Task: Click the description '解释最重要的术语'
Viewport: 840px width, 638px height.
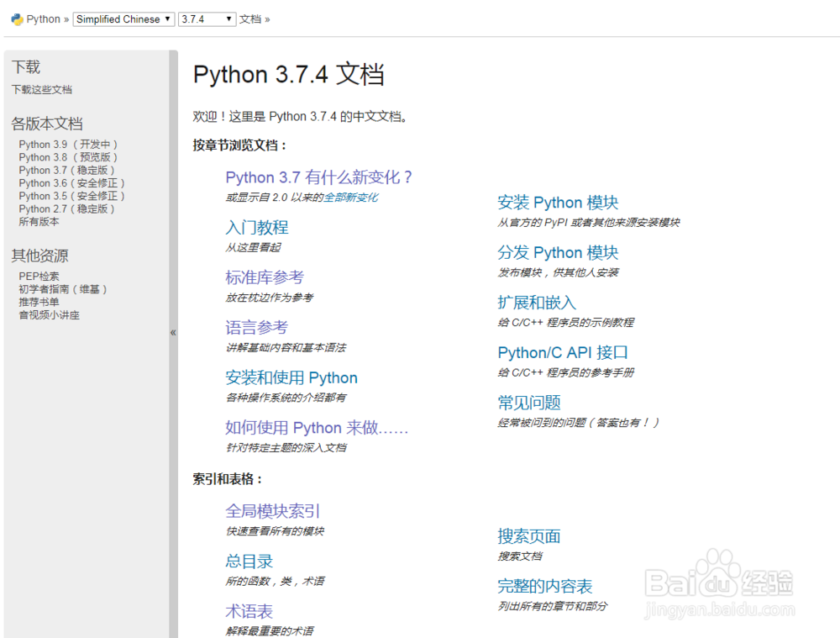Action: tap(270, 630)
